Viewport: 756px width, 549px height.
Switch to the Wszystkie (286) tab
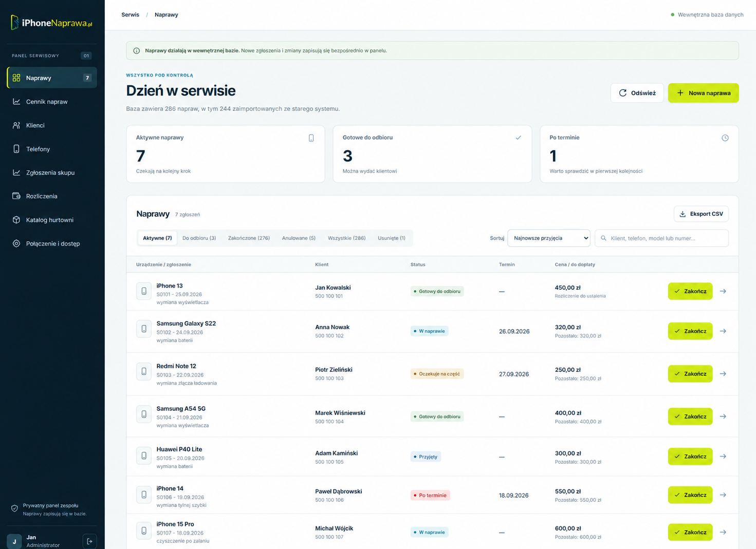click(x=347, y=238)
